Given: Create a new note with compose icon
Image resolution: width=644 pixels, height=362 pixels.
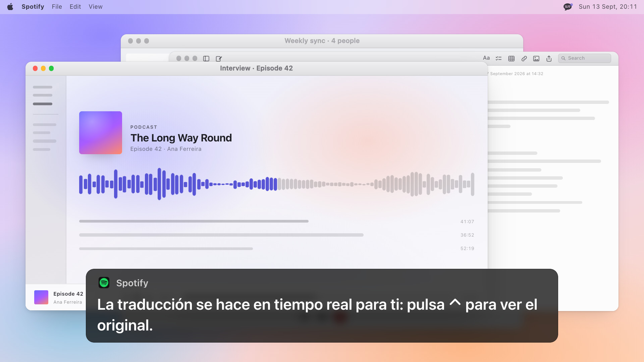Looking at the screenshot, I should click(219, 59).
